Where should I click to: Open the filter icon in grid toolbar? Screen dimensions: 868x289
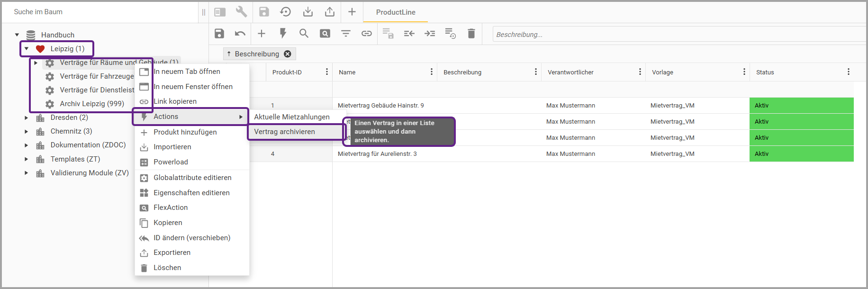coord(346,34)
